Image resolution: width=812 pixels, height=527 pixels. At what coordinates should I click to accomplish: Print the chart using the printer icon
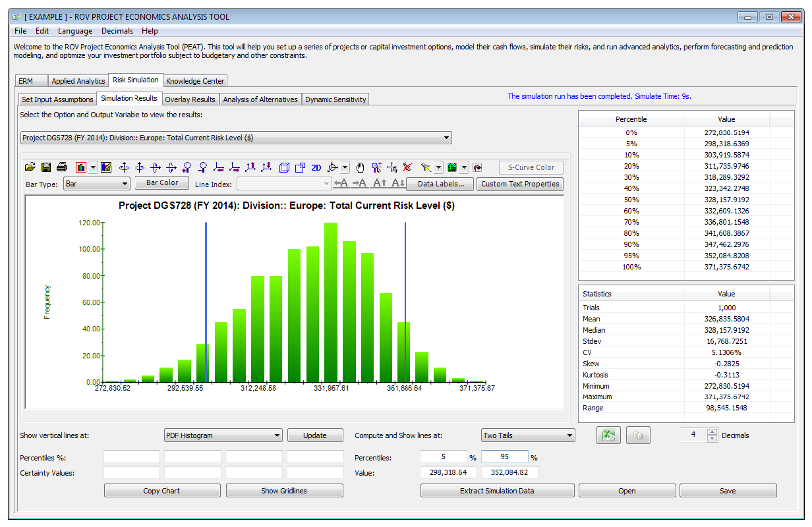62,167
